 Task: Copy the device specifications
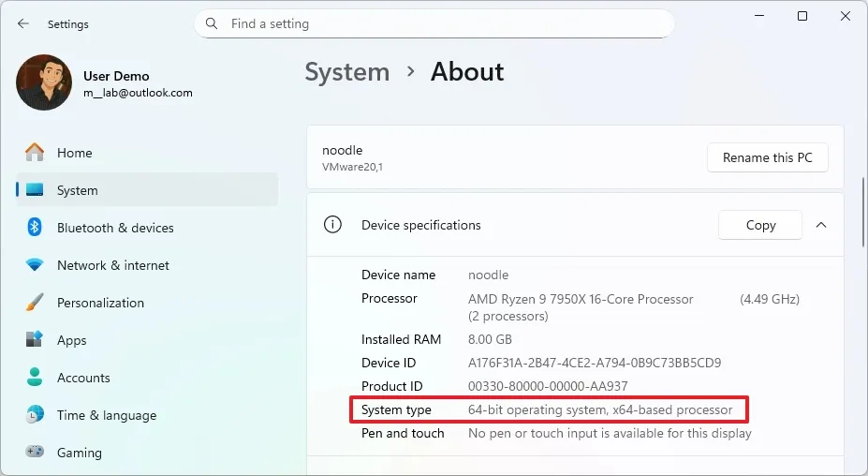click(760, 225)
